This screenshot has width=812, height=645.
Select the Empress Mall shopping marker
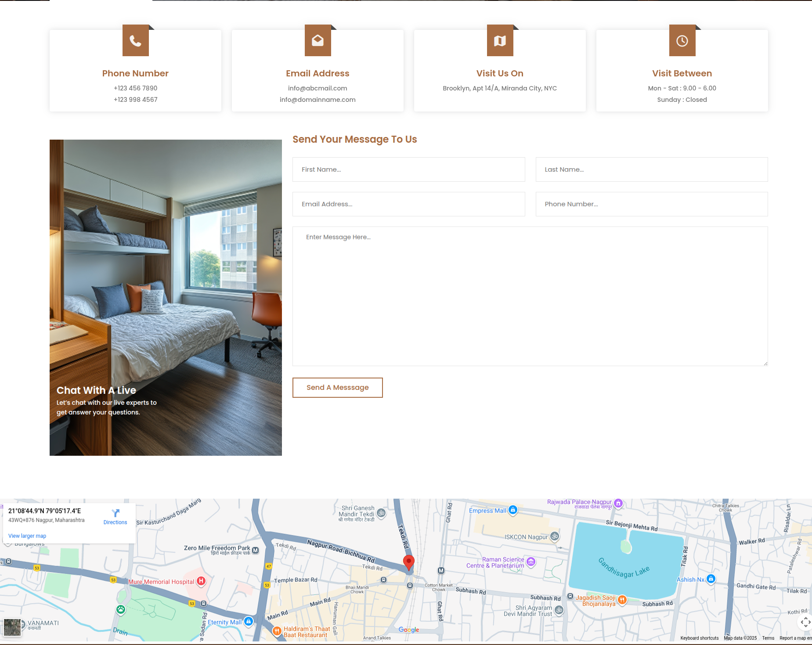pos(512,510)
